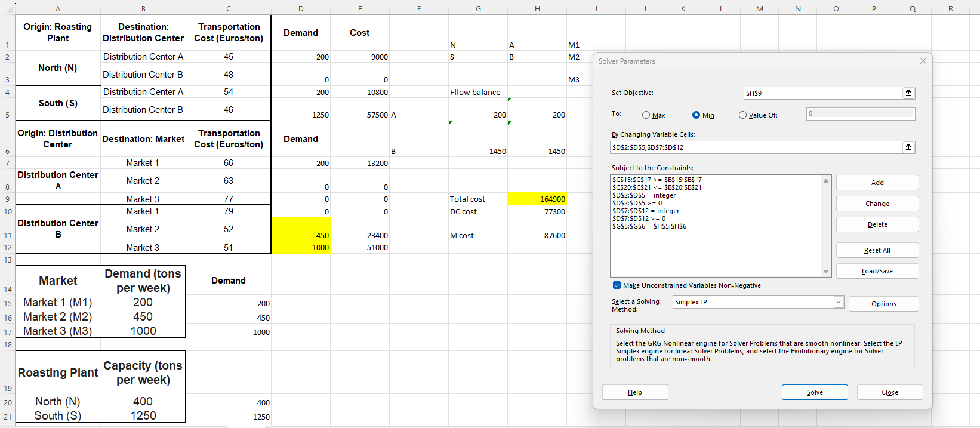980x428 pixels.
Task: Click the Value Of number field
Action: point(861,113)
